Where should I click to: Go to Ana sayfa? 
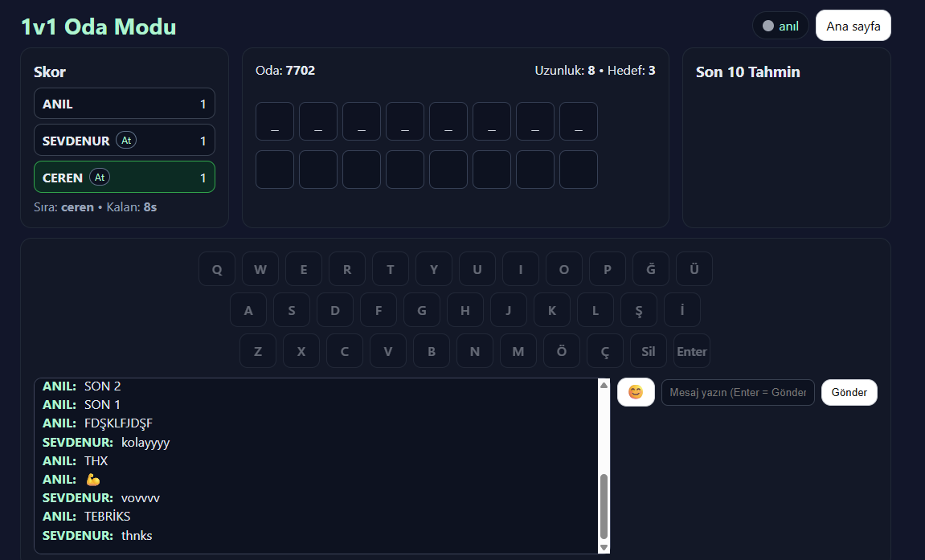(853, 26)
